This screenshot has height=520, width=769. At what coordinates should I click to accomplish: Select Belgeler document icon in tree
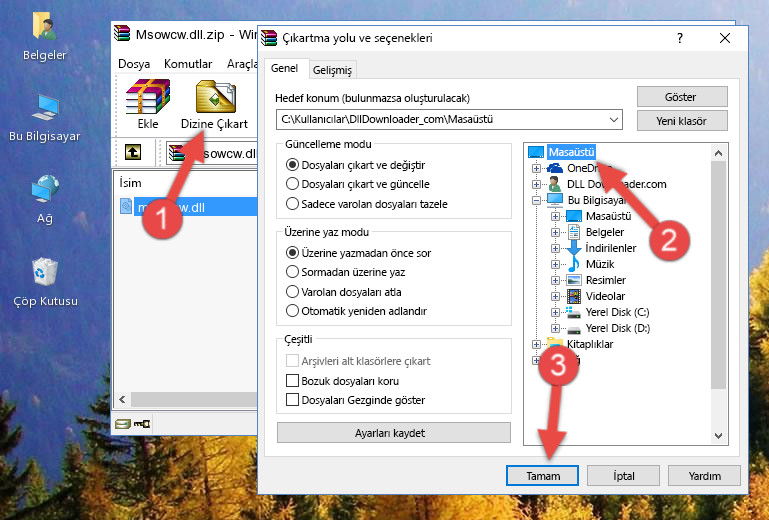(x=573, y=232)
